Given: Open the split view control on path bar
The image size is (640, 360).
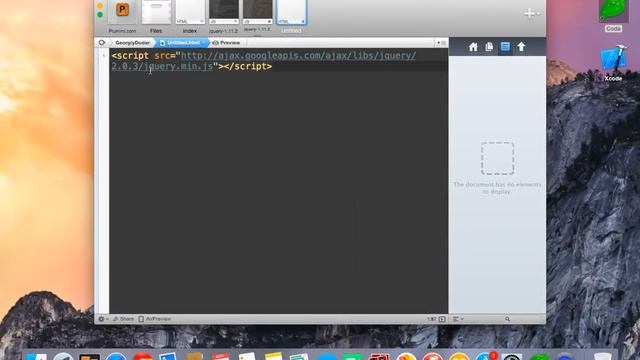Looking at the screenshot, I should pyautogui.click(x=441, y=42).
